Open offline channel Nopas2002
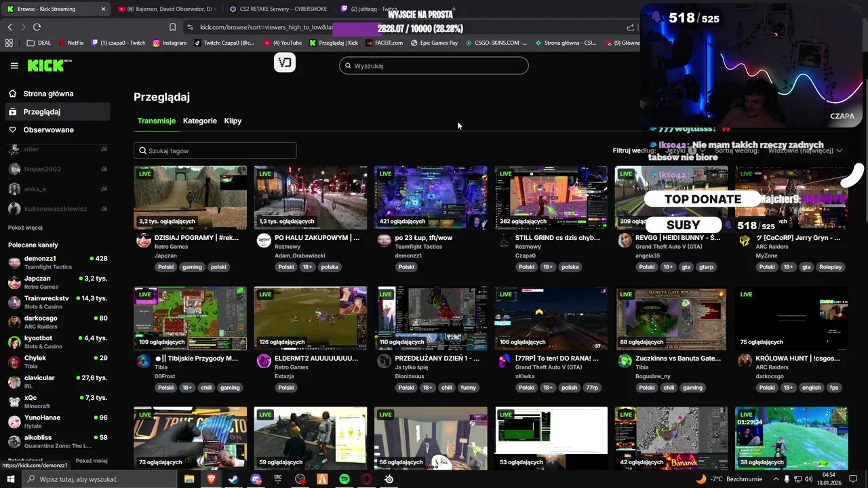 point(58,169)
